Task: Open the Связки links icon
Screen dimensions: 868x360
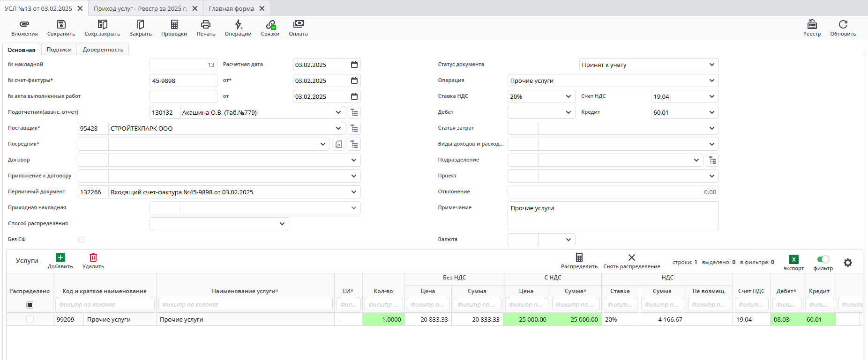Action: (270, 24)
